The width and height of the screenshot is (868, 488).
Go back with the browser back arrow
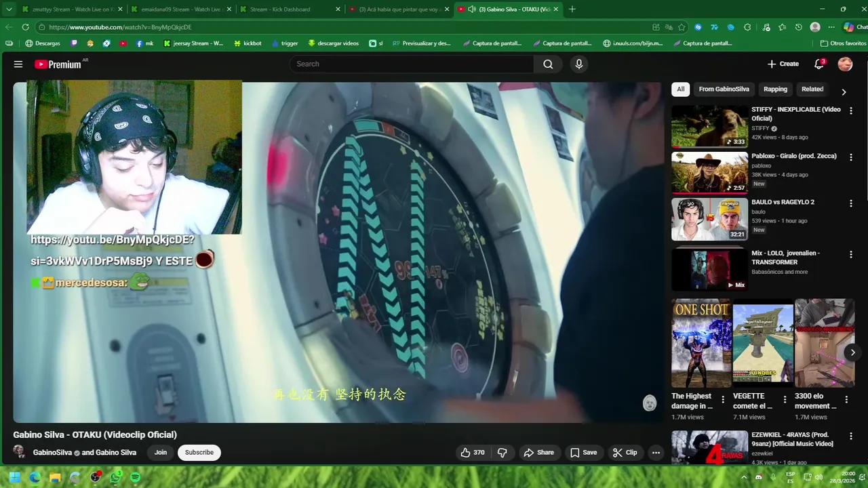click(8, 27)
